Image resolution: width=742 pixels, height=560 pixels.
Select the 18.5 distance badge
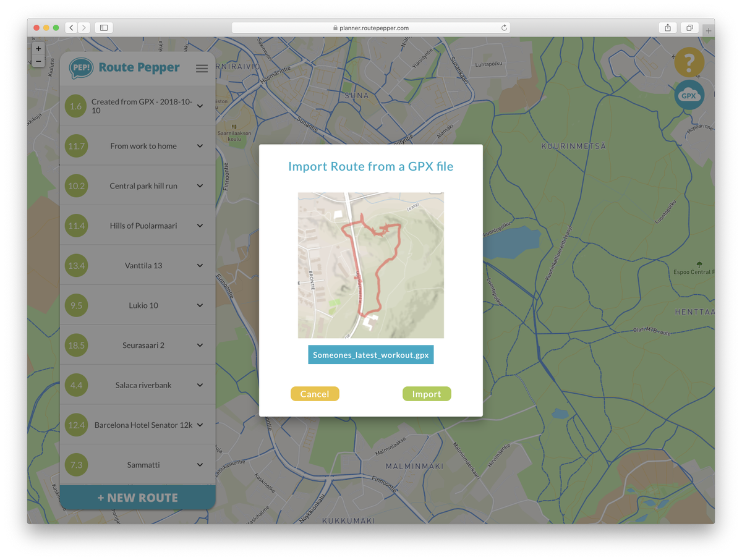point(76,346)
